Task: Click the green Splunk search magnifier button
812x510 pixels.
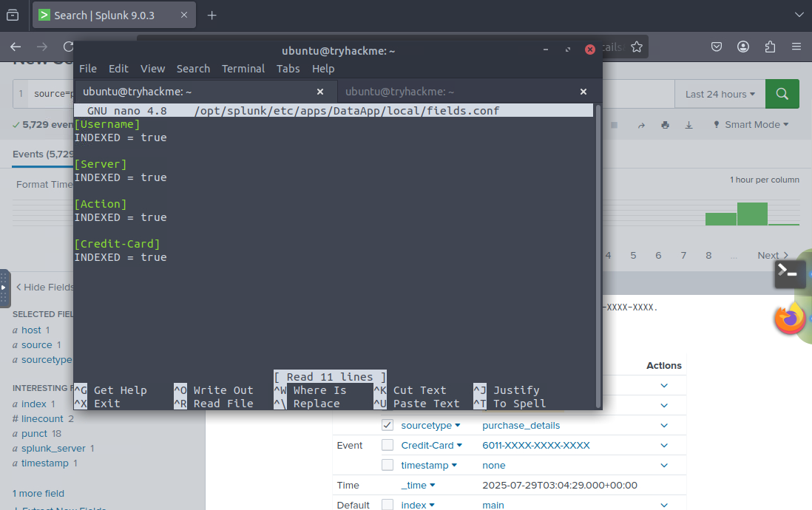Action: coord(782,94)
